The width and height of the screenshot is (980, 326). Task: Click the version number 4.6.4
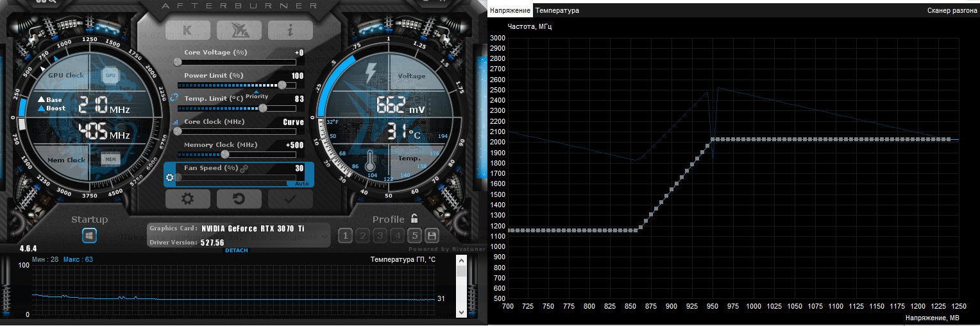pyautogui.click(x=28, y=248)
